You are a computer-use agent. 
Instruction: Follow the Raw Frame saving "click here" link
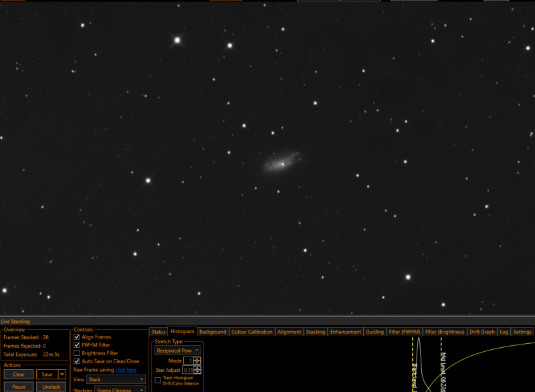coord(126,370)
